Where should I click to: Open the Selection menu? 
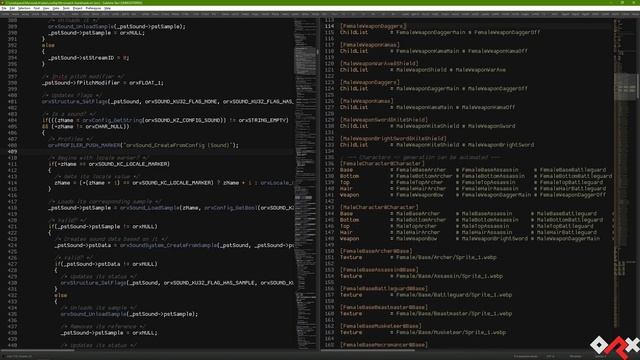pos(24,8)
